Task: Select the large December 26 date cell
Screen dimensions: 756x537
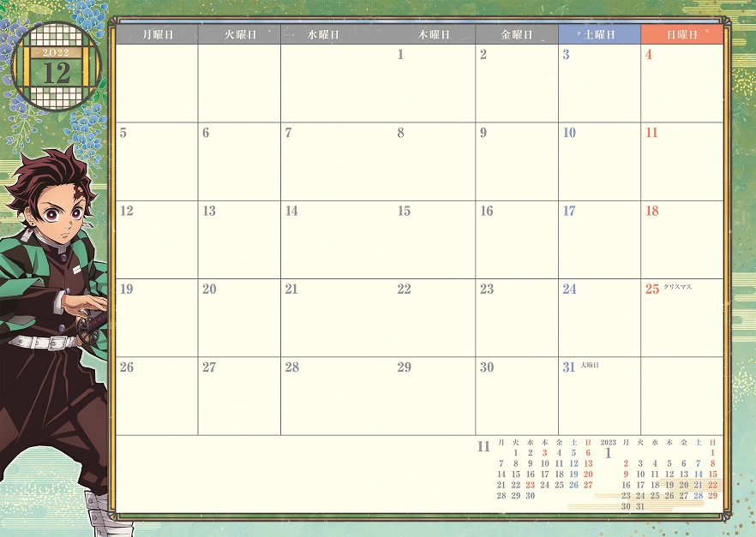Action: coord(157,396)
